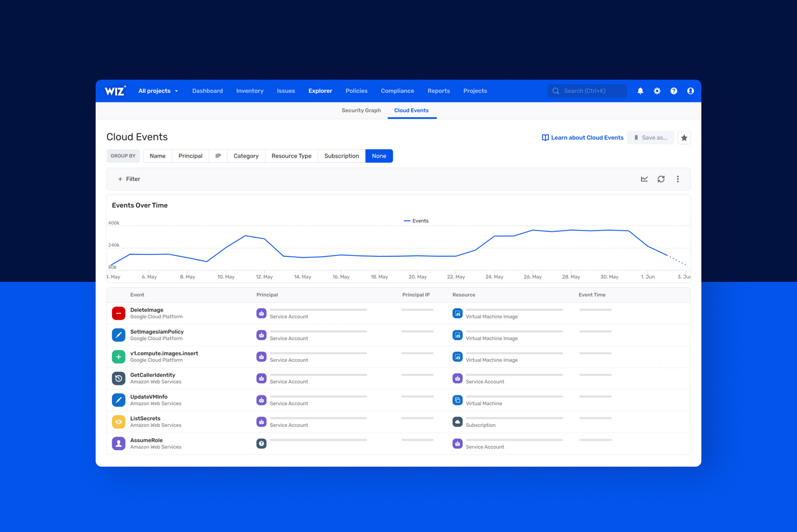
Task: Expand the Filter options
Action: pos(129,179)
